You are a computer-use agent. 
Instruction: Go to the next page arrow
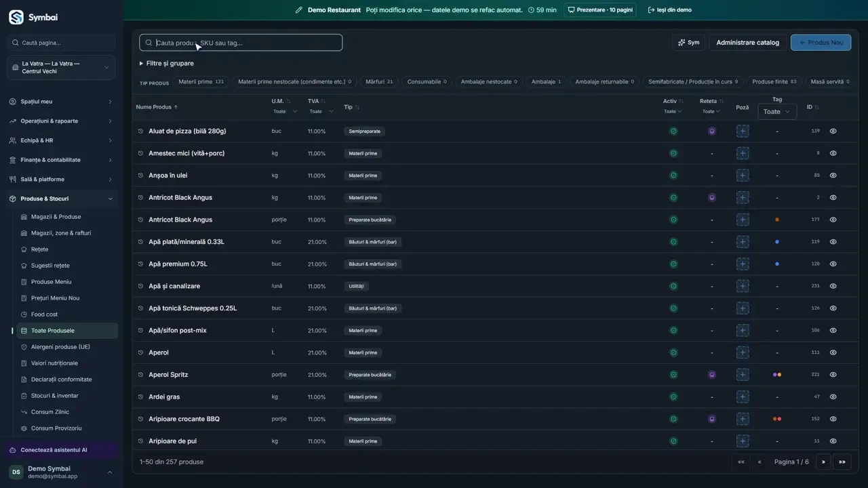click(x=823, y=462)
